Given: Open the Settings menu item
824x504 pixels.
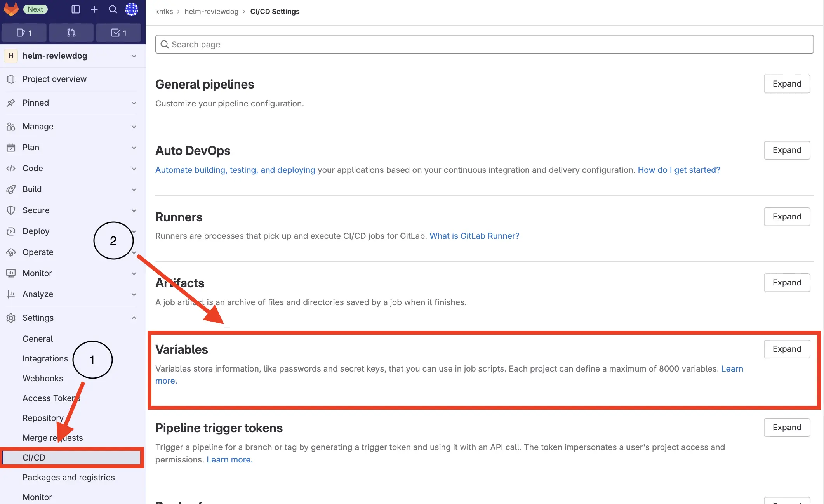Looking at the screenshot, I should click(38, 318).
